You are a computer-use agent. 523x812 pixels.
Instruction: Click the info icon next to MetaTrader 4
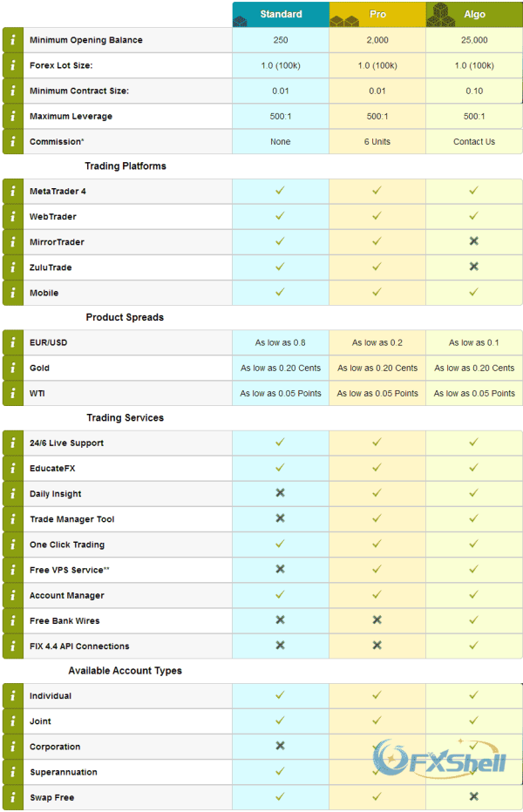[x=13, y=191]
